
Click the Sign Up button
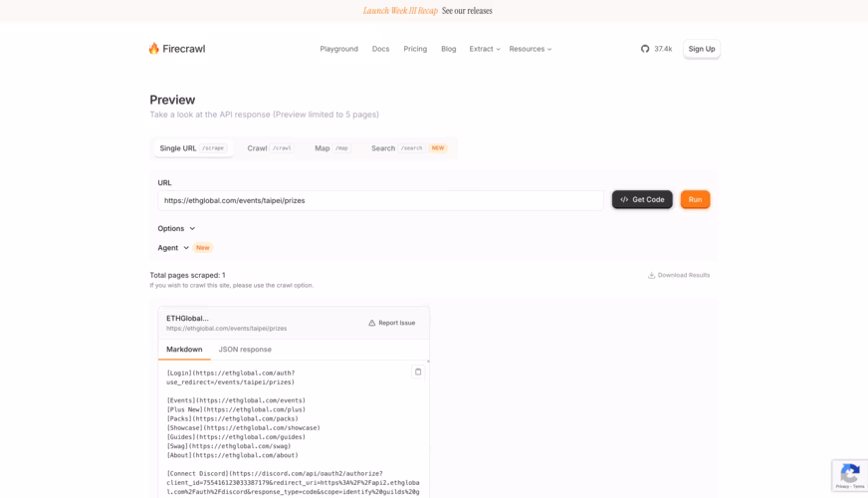pyautogui.click(x=701, y=49)
